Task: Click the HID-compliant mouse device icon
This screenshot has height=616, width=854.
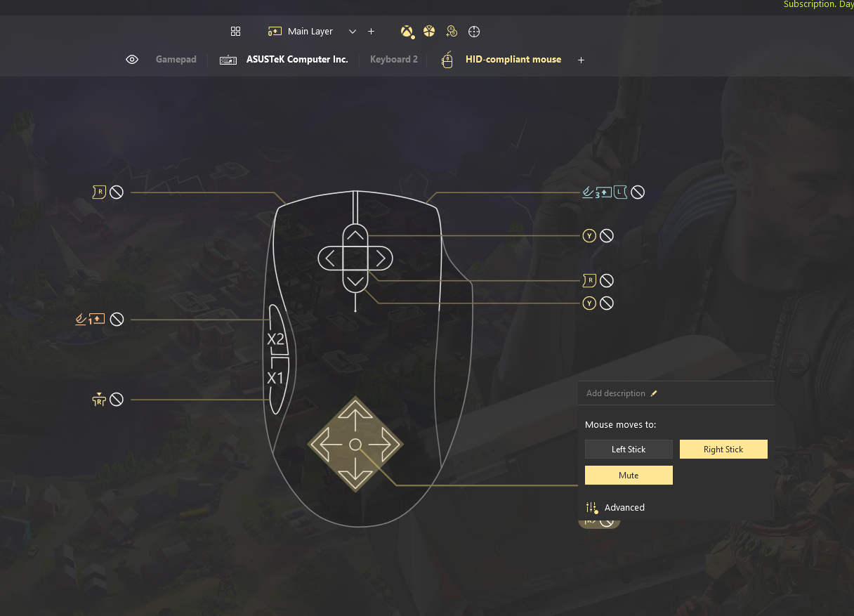Action: pos(447,60)
